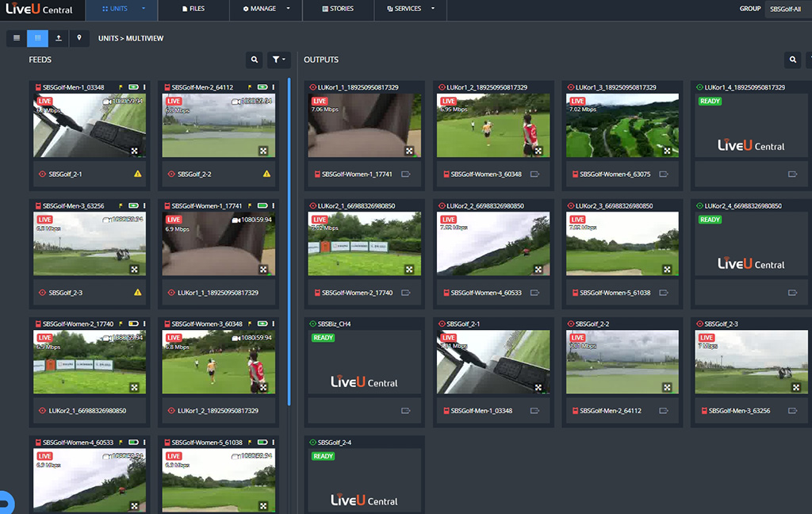Viewport: 812px width, 514px height.
Task: Click the warning icon beside SBSGolf_2-2 feed
Action: tap(266, 174)
